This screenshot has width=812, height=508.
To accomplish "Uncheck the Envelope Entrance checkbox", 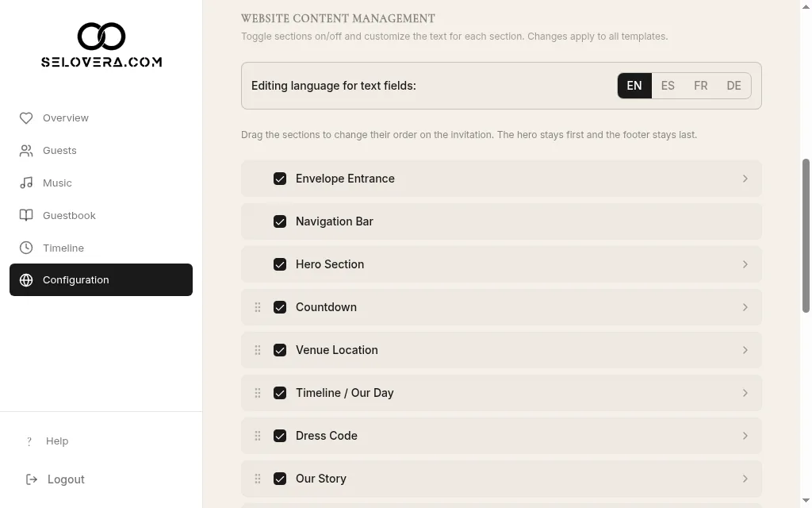I will point(280,179).
